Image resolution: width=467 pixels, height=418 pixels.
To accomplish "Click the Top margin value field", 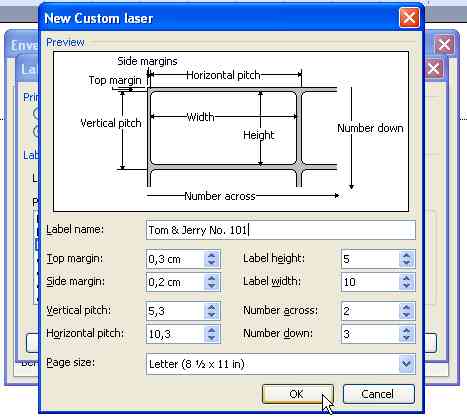I will (175, 259).
